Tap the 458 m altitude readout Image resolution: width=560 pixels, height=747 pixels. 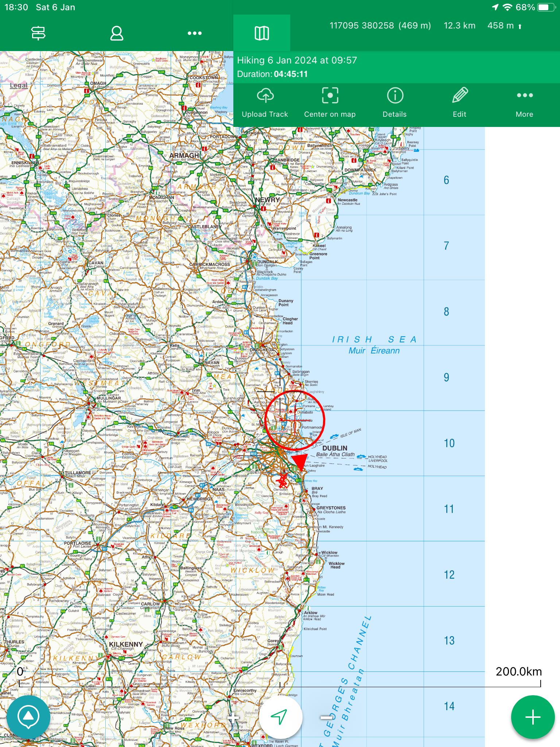click(x=504, y=26)
